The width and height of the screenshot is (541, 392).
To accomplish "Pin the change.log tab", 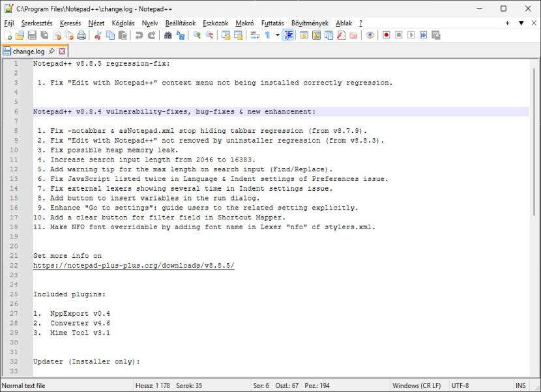I will point(51,51).
